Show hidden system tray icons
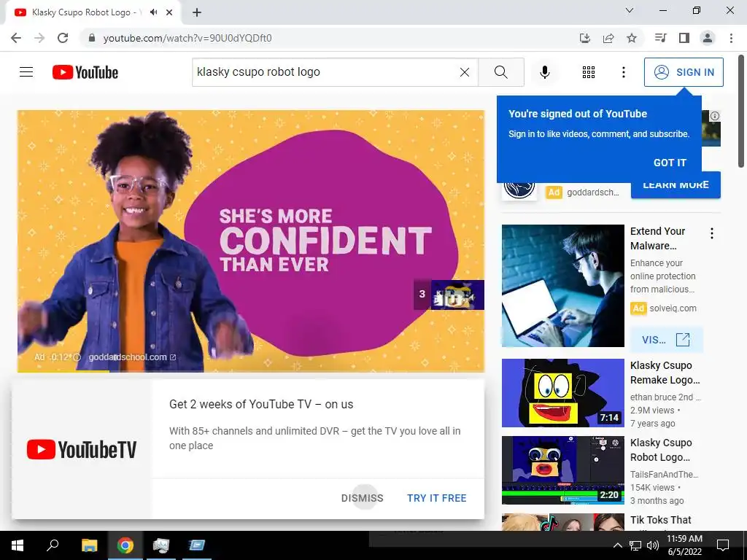 click(617, 545)
